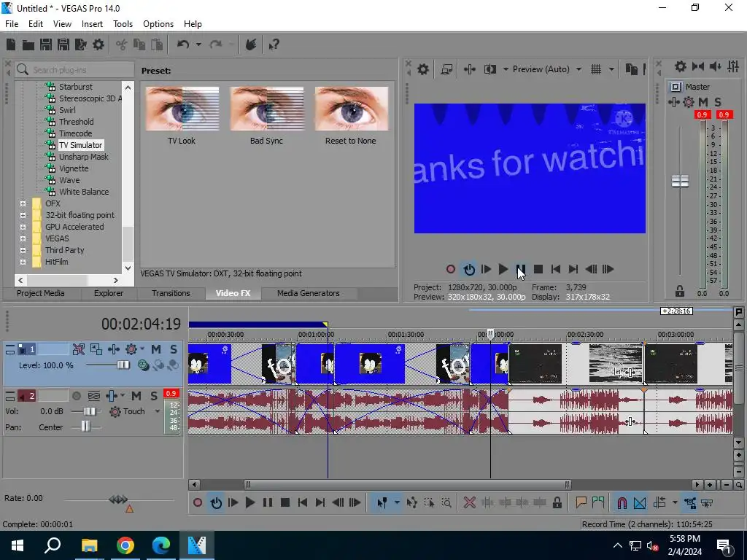Click the preview overlays grid icon
Viewport: 747px width, 560px height.
point(596,69)
